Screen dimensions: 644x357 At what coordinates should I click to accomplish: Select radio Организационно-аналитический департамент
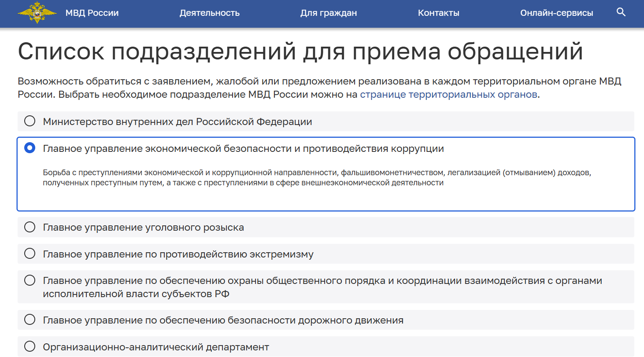30,346
